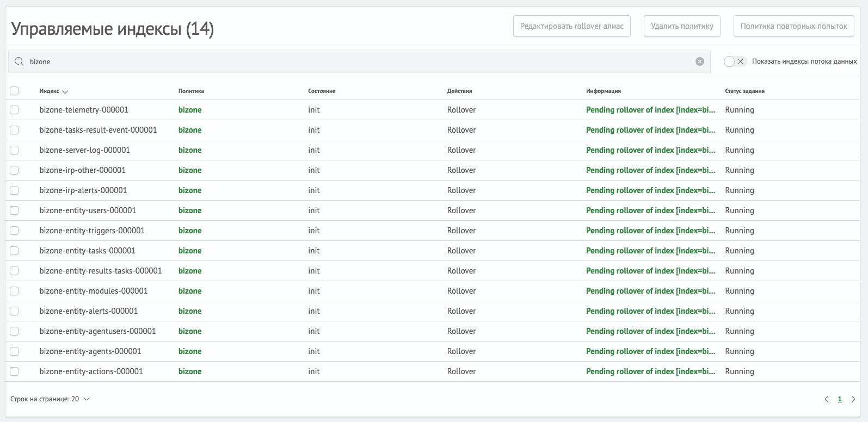The height and width of the screenshot is (422, 868).
Task: Click Удалить политику button
Action: tap(682, 26)
